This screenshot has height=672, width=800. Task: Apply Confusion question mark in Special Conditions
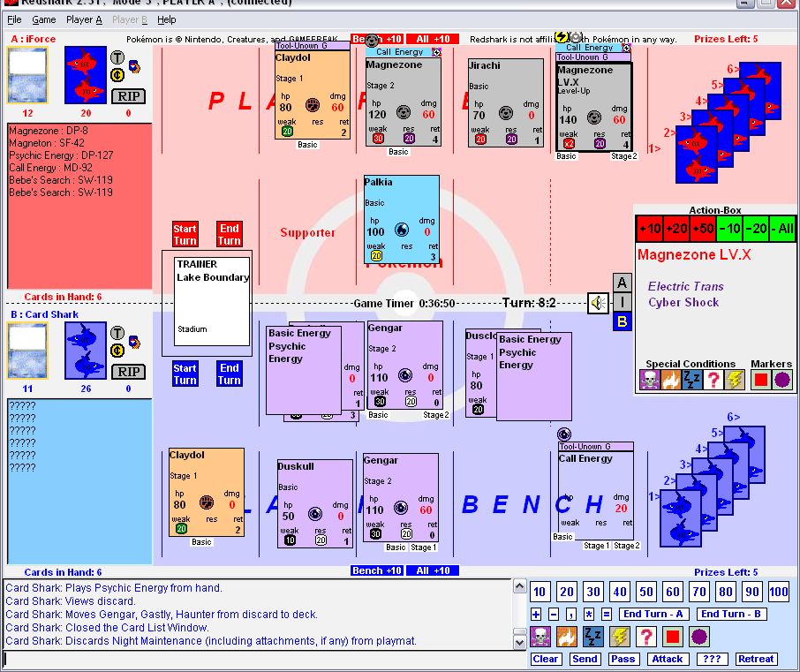pyautogui.click(x=713, y=380)
